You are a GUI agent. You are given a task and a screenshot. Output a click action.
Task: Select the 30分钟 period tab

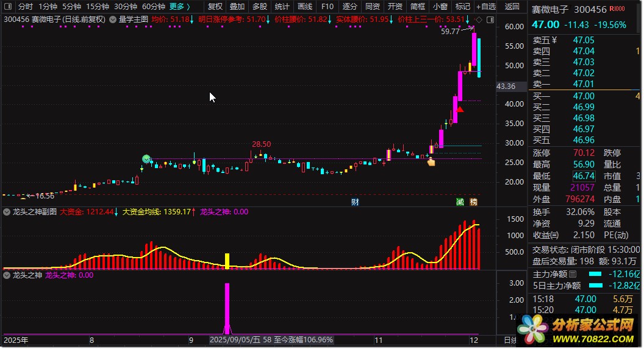pos(125,7)
